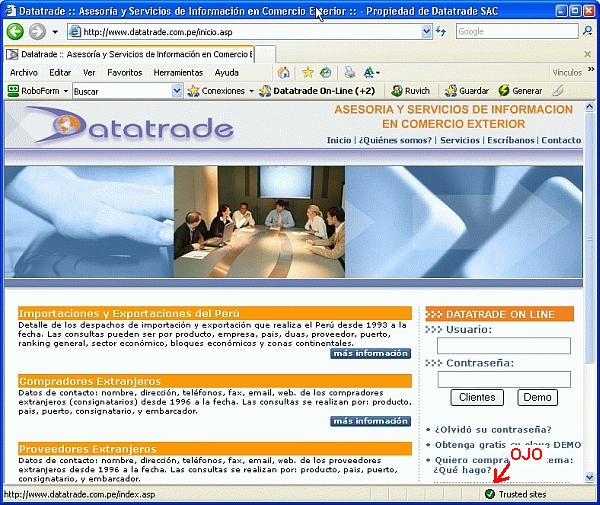Click más información under Compradores Extranjeros

tap(370, 421)
